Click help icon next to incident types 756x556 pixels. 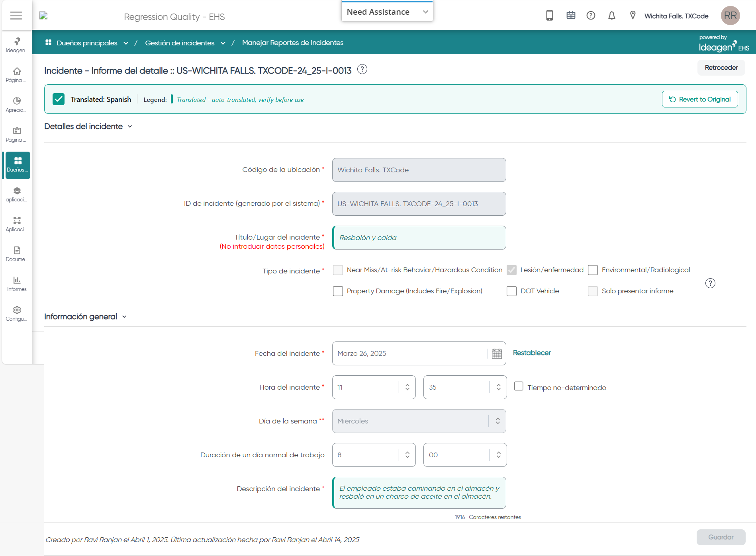pyautogui.click(x=710, y=283)
